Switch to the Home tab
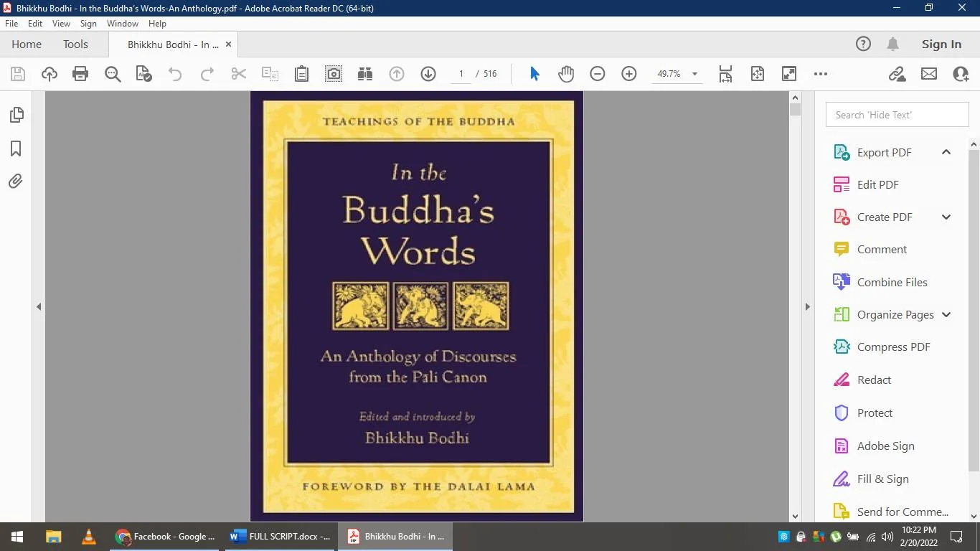980x551 pixels. tap(27, 44)
